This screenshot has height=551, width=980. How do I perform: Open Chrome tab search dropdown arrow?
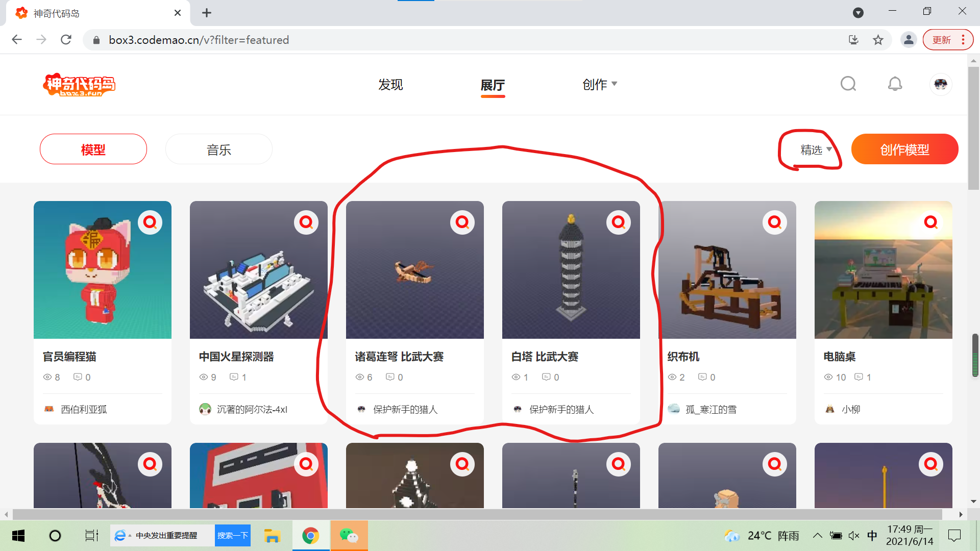[x=859, y=13]
